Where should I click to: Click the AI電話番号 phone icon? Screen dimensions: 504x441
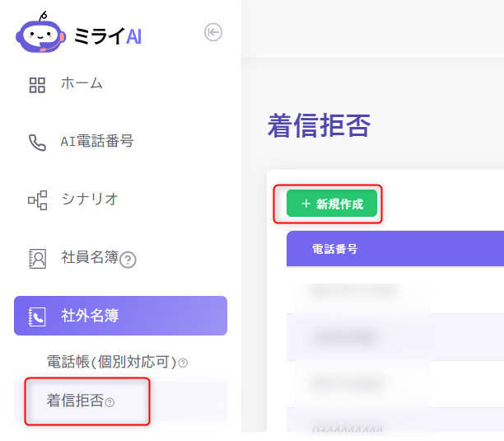click(x=37, y=143)
